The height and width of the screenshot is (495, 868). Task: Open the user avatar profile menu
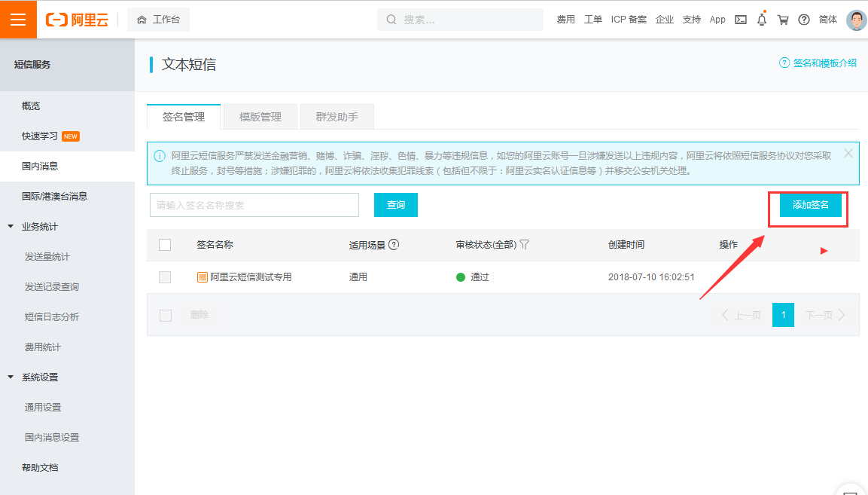pos(856,20)
